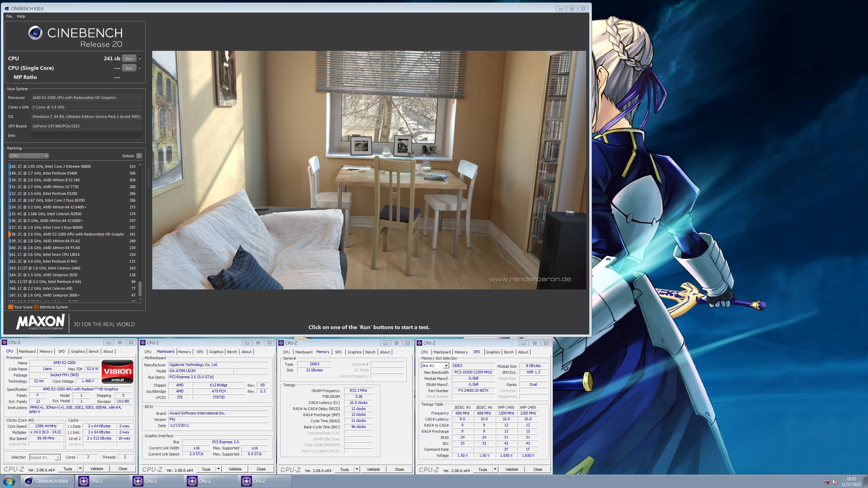The height and width of the screenshot is (488, 868).
Task: Open the ranking Details arrow button
Action: point(139,156)
